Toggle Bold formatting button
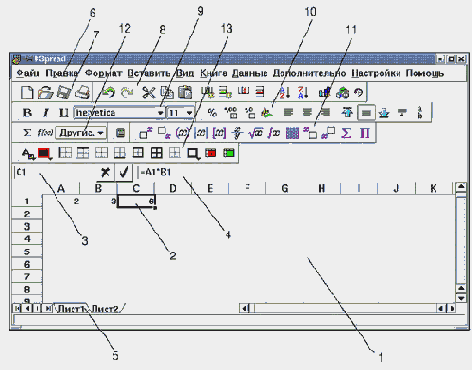472x370 pixels. [x=27, y=113]
